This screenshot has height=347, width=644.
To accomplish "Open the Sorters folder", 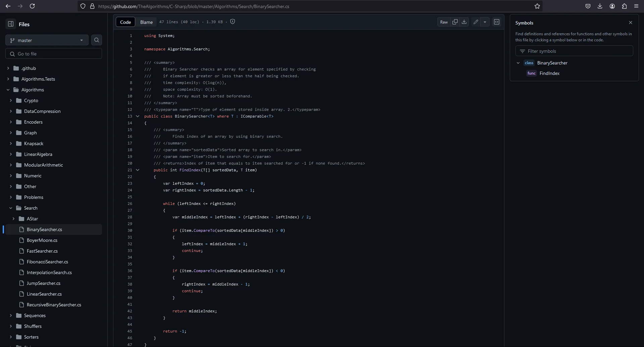I will tap(31, 337).
